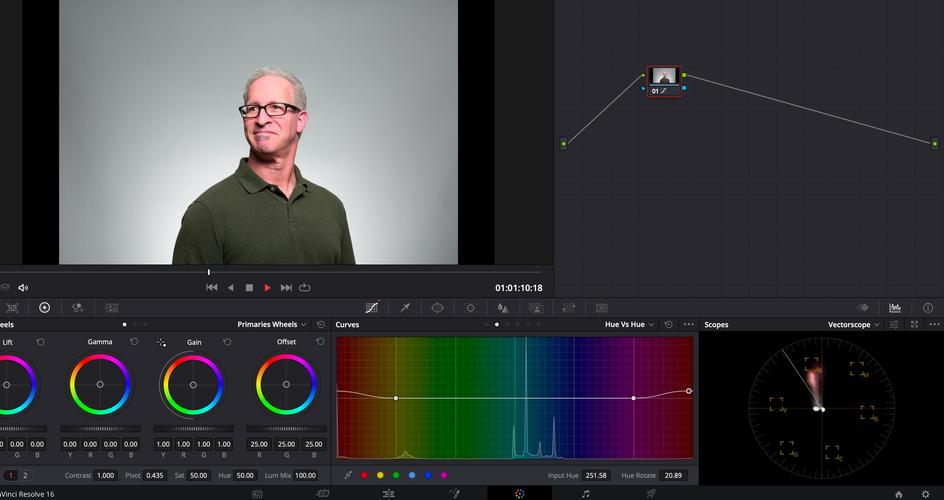Reset the Offset wheel
This screenshot has width=944, height=500.
tap(320, 342)
